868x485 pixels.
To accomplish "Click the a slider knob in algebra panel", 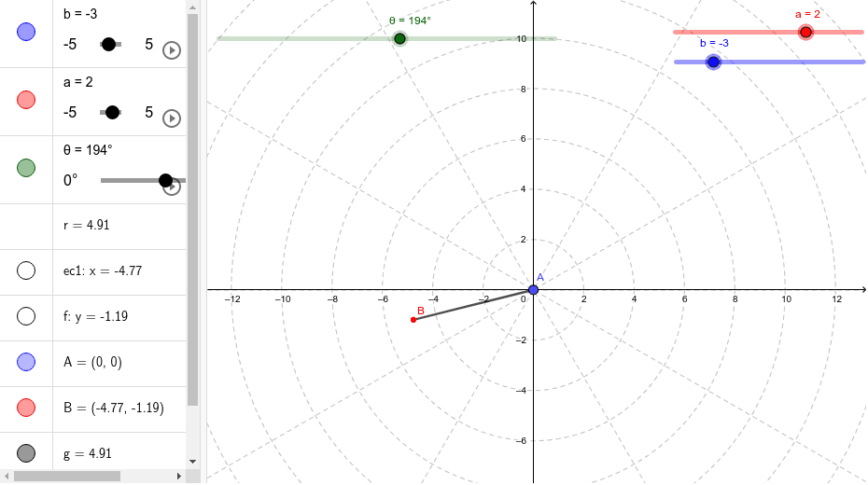I will tap(112, 112).
